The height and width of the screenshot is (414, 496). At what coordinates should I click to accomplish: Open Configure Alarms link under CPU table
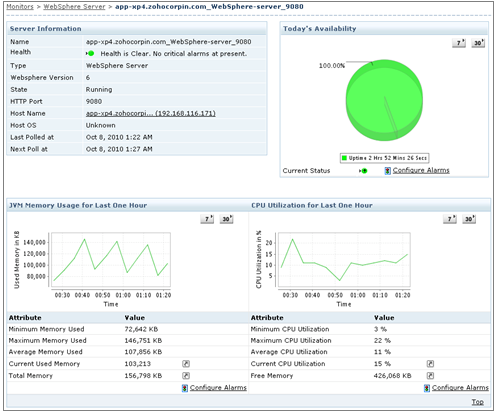click(460, 388)
